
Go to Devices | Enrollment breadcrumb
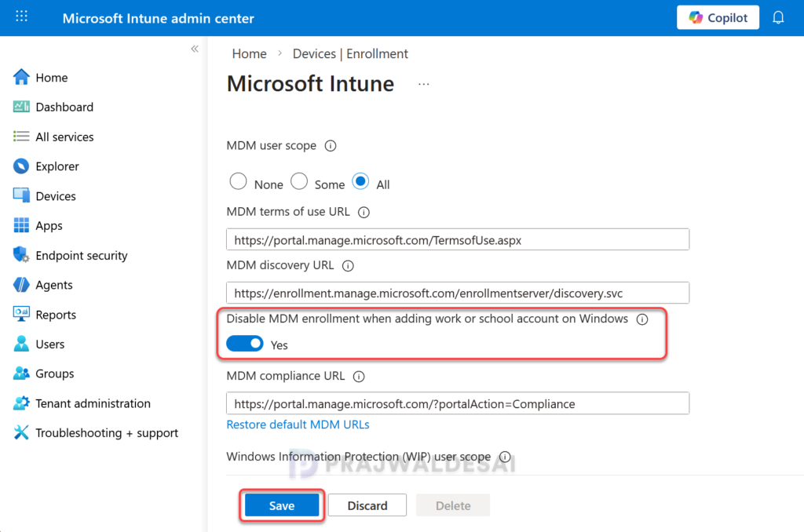[x=350, y=54]
